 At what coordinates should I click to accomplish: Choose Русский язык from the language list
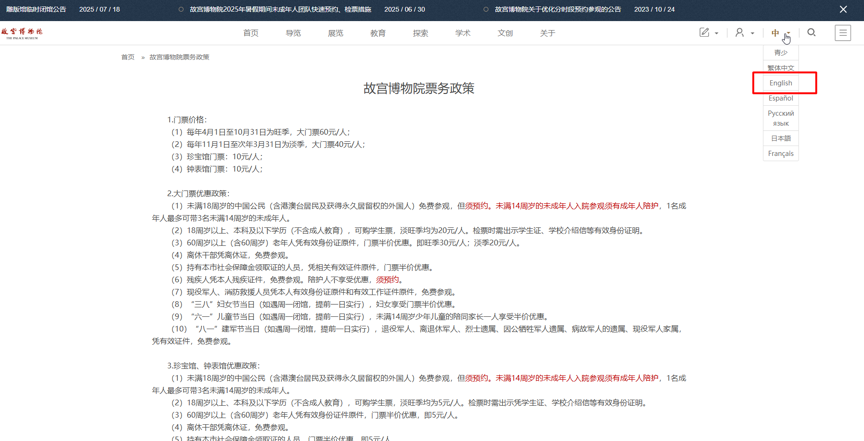click(x=780, y=118)
